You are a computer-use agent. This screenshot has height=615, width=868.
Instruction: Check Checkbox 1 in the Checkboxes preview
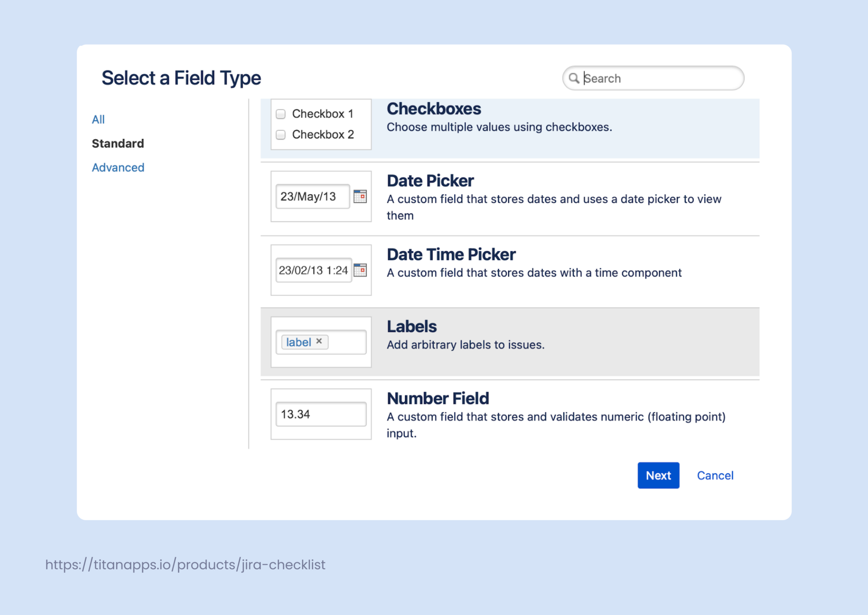(280, 114)
